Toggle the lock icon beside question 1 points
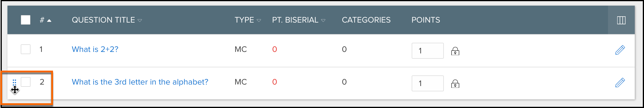 click(455, 51)
